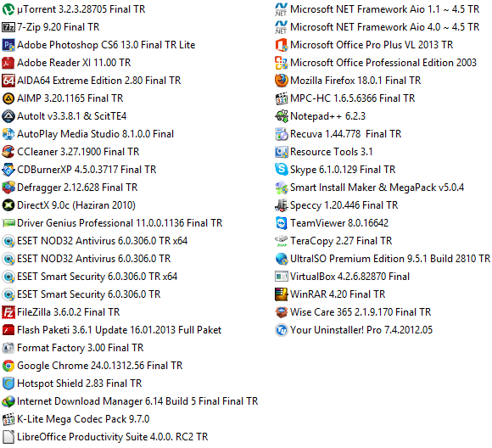The height and width of the screenshot is (448, 492).
Task: Click the AIMP orange icon
Action: click(x=8, y=98)
